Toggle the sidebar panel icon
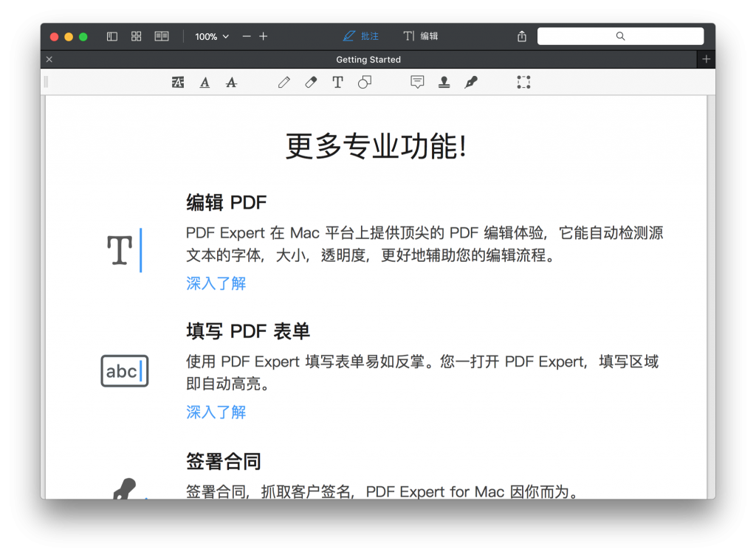756x557 pixels. [x=112, y=37]
